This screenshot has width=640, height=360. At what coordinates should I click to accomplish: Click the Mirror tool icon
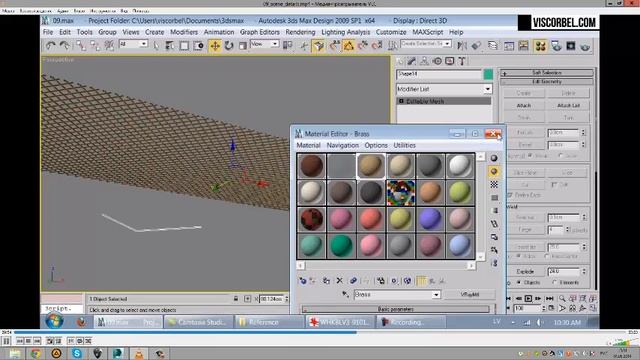click(x=462, y=46)
